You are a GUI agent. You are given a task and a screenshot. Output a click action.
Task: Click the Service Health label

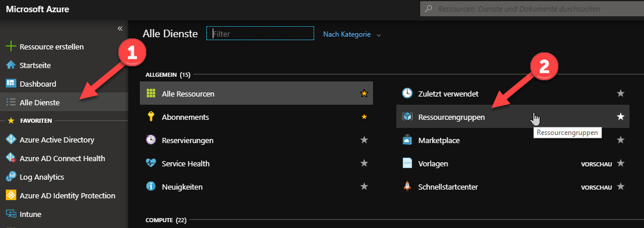pyautogui.click(x=186, y=163)
